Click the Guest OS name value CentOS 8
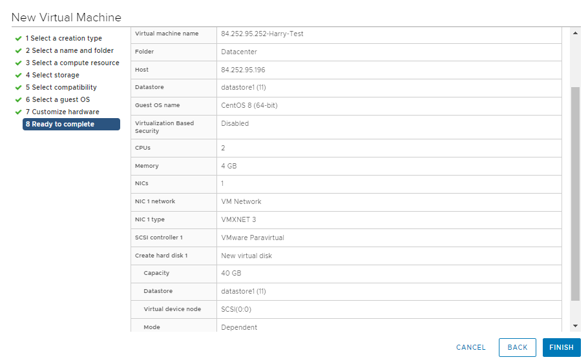 point(249,106)
